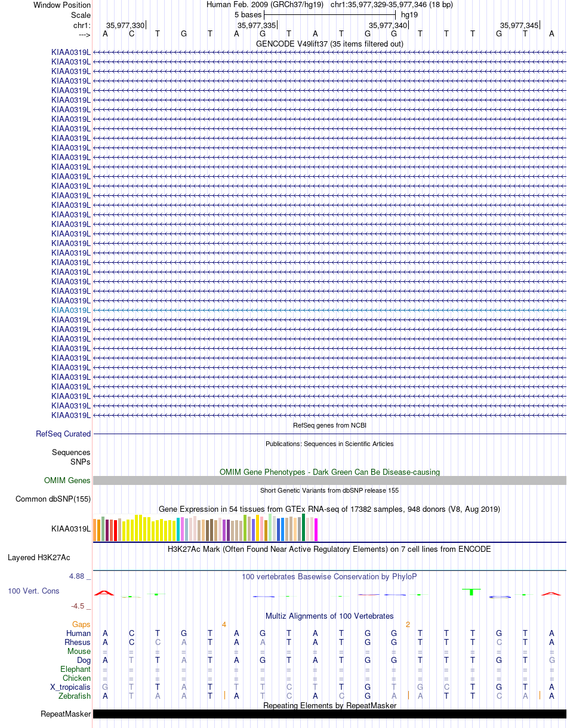Open the Common dbSNP(155) track label

(53, 499)
